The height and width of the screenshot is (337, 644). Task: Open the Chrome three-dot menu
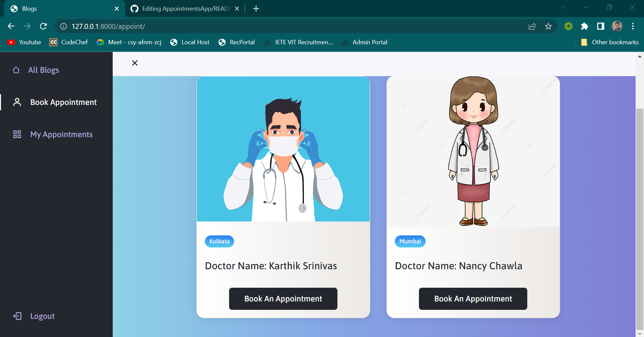[633, 26]
